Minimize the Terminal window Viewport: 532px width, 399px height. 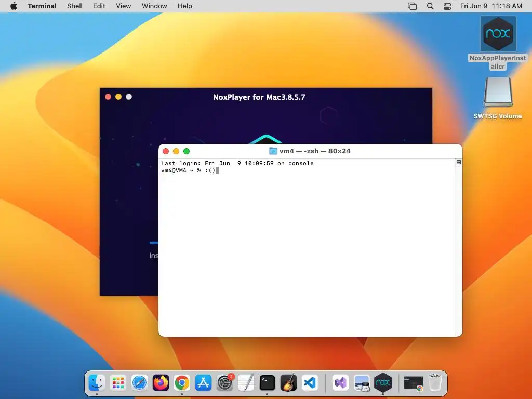click(176, 151)
